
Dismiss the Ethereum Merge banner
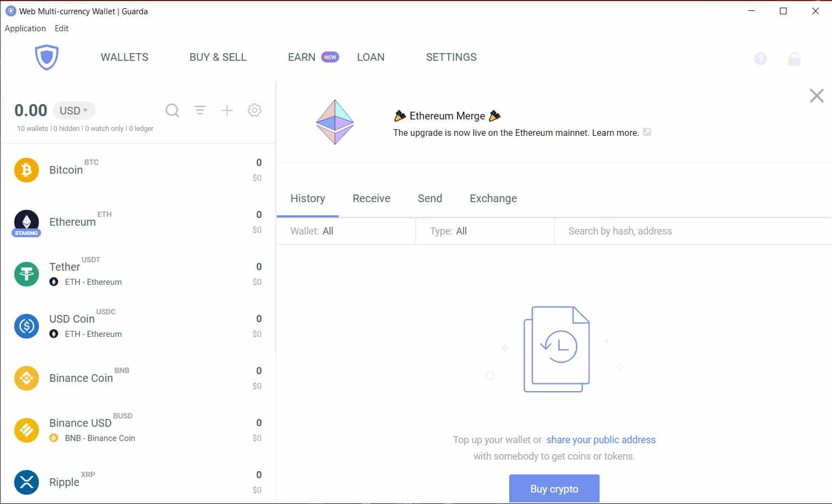[817, 96]
